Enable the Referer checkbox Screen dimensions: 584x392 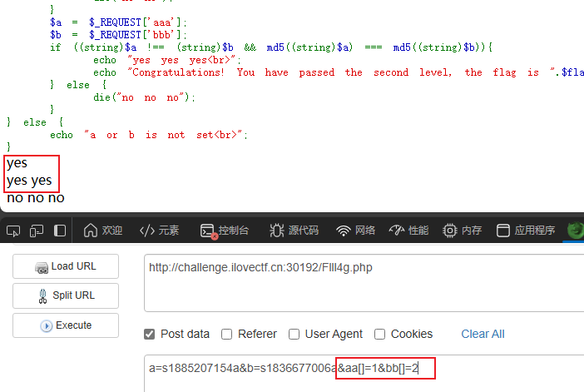pos(226,335)
